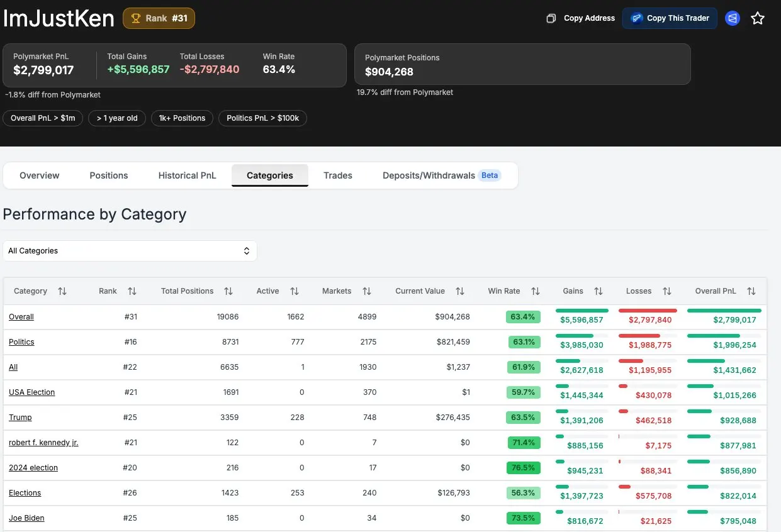Toggle the > 1 year old filter chip
Screen dimensions: 781x532
pyautogui.click(x=117, y=118)
